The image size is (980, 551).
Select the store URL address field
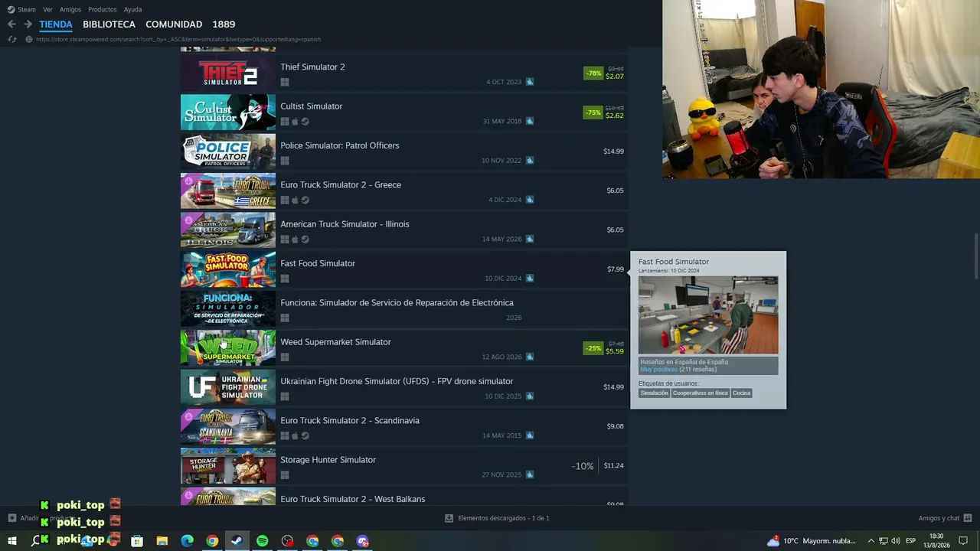pyautogui.click(x=178, y=39)
